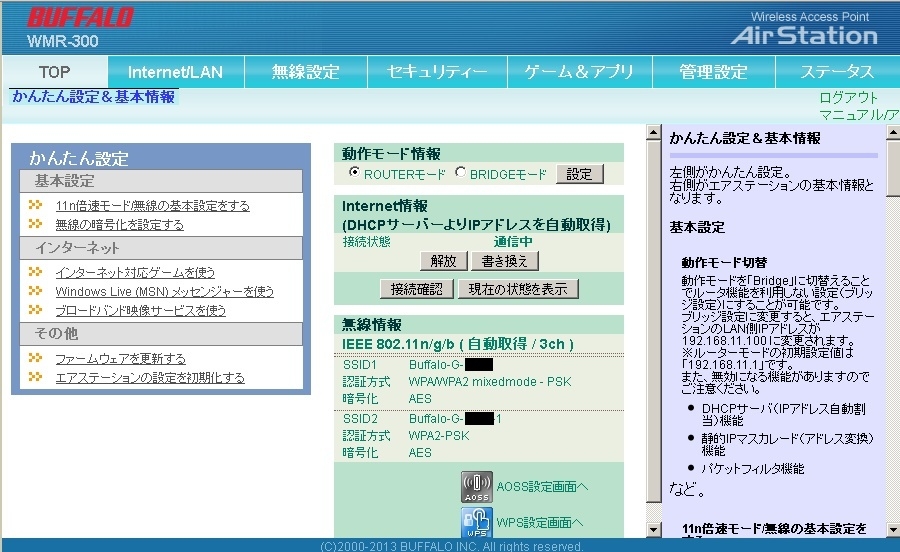
Task: Click main content scrollbar down arrow
Action: 653,530
